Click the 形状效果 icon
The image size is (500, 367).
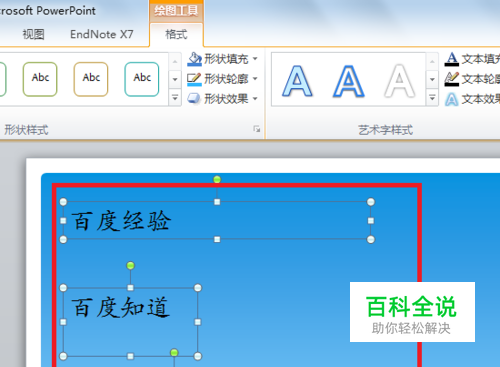pos(194,99)
